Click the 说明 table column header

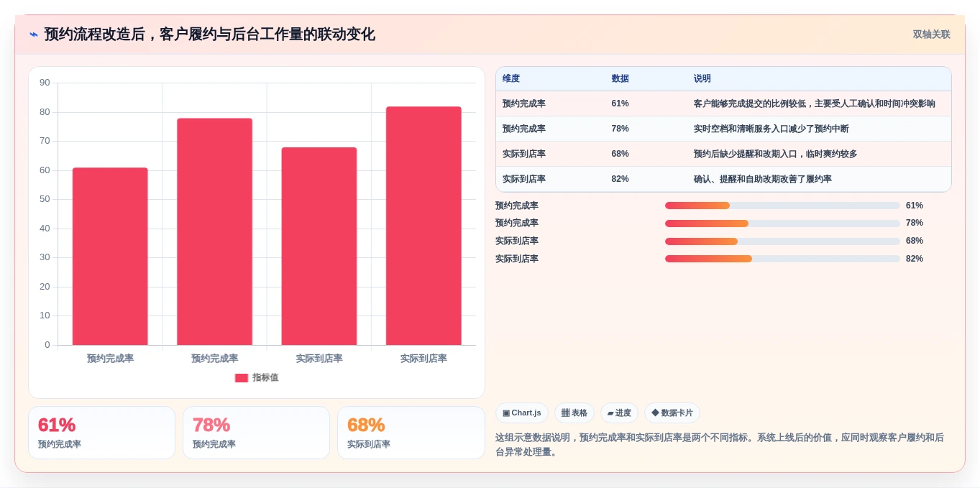[702, 79]
